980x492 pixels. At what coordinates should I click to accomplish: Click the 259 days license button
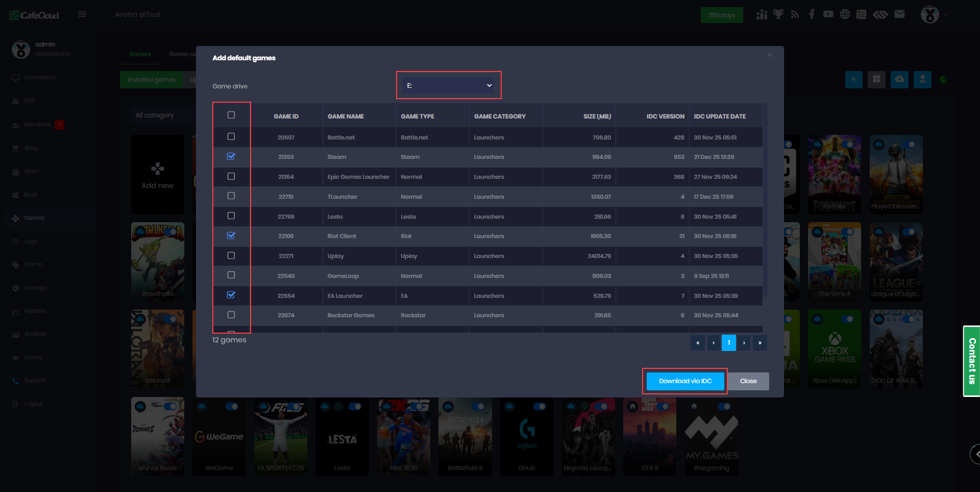tap(722, 15)
